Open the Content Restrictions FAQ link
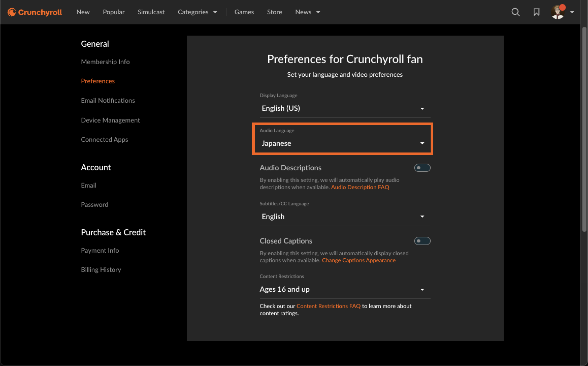Viewport: 588px width, 366px height. (x=329, y=306)
